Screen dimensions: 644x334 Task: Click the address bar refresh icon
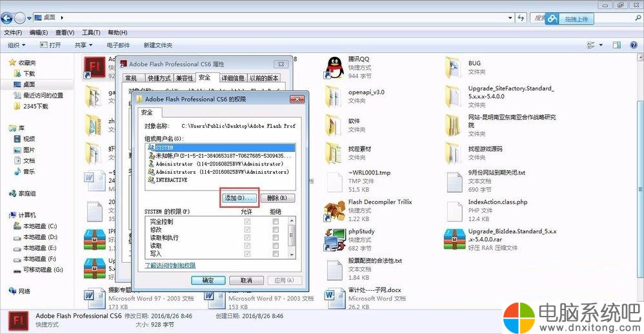pyautogui.click(x=521, y=17)
